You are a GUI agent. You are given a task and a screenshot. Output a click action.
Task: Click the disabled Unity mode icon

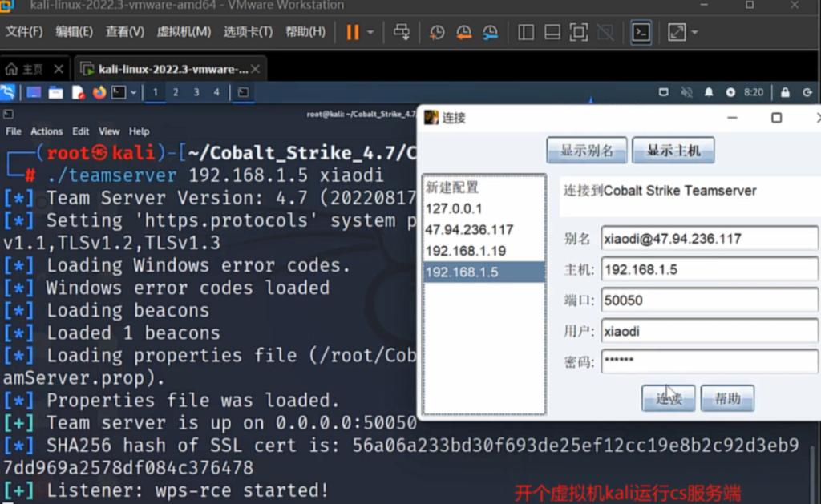tap(605, 32)
